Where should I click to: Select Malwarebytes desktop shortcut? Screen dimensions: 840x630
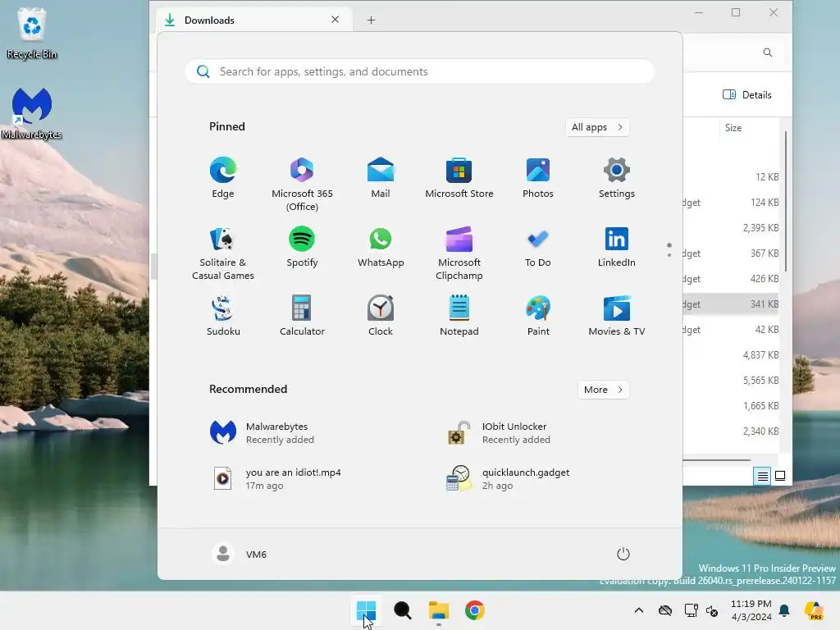pos(32,113)
